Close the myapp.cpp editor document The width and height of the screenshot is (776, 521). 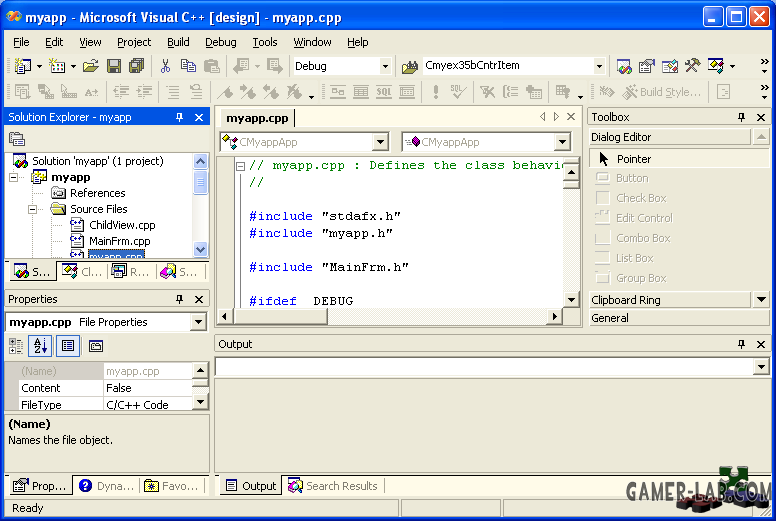click(571, 117)
